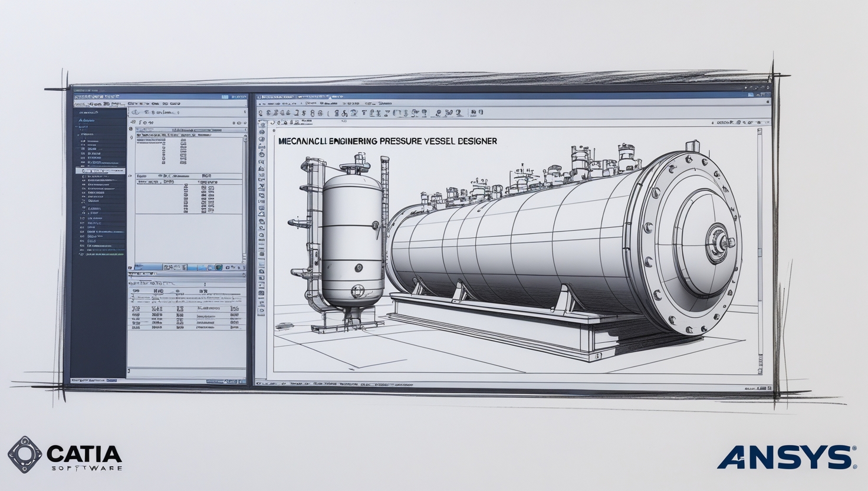Click the first icon in the main toolbar

[261, 112]
